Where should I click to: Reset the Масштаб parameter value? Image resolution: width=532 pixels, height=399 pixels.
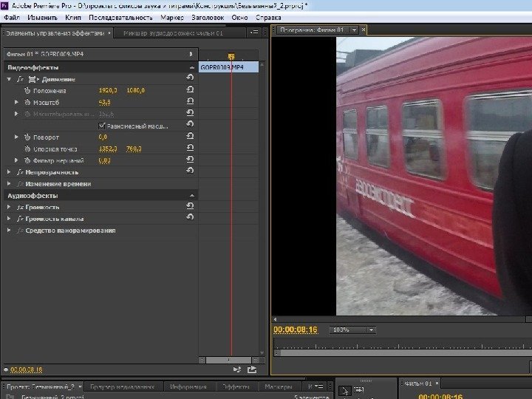pyautogui.click(x=191, y=102)
